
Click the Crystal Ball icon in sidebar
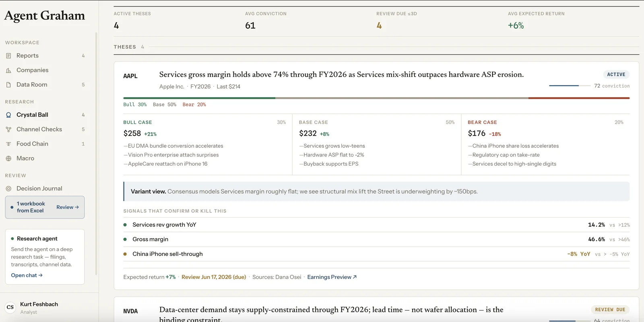(8, 115)
